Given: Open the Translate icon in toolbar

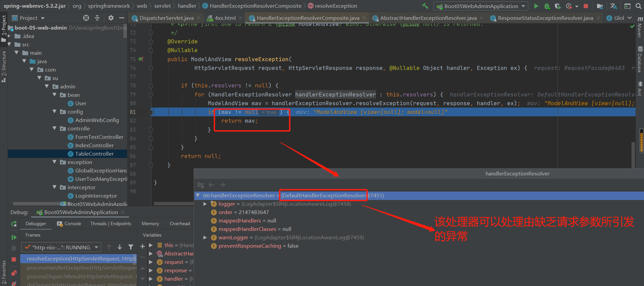Looking at the screenshot, I should click(x=613, y=6).
